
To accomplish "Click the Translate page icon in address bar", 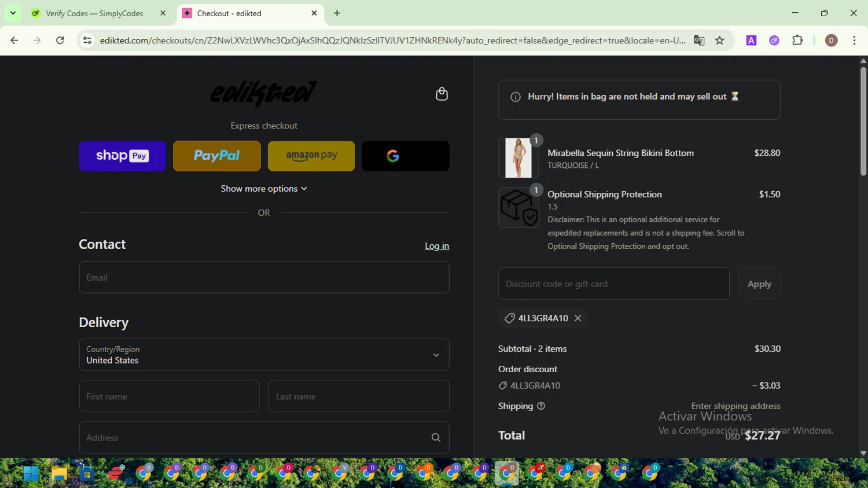I will coord(699,41).
